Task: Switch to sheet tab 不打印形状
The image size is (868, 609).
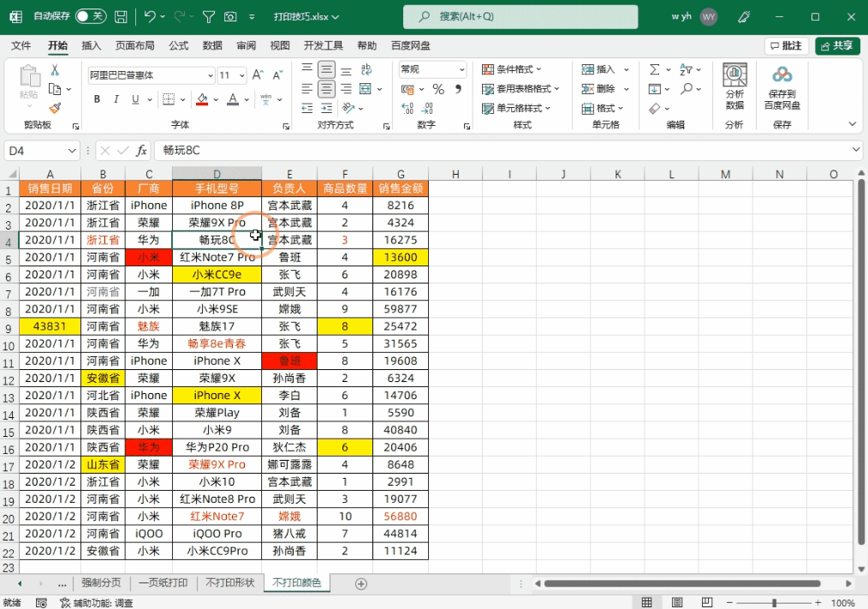Action: tap(229, 583)
